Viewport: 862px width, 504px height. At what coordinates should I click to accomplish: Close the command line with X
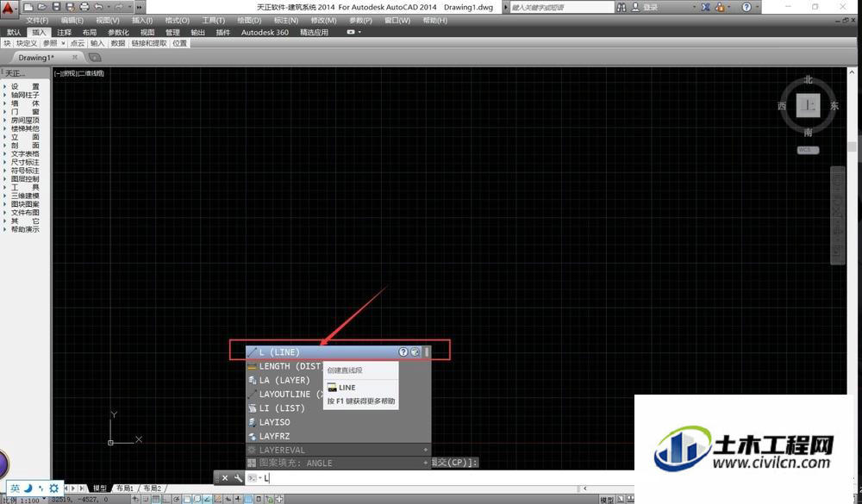pyautogui.click(x=225, y=478)
